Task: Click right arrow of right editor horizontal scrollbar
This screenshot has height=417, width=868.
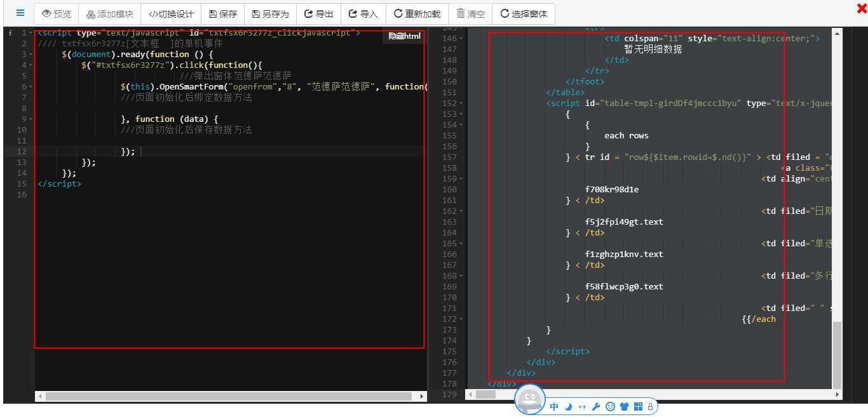Action: pyautogui.click(x=837, y=394)
